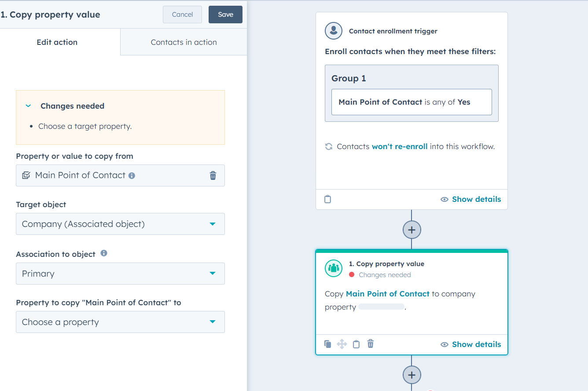Image resolution: width=588 pixels, height=391 pixels.
Task: Save the Copy property value action
Action: 225,14
